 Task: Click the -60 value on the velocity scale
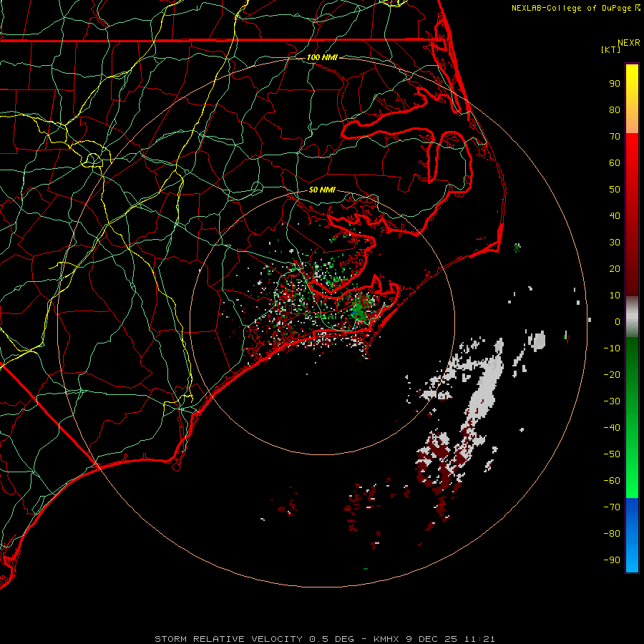[612, 481]
